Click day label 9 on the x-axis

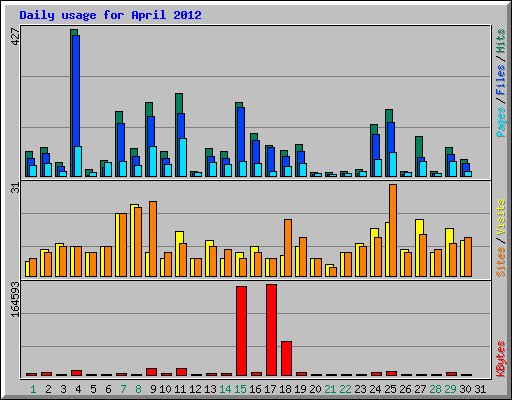tap(153, 389)
